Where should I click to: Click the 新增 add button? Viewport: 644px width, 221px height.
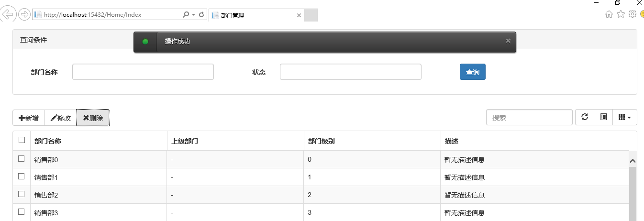click(29, 118)
